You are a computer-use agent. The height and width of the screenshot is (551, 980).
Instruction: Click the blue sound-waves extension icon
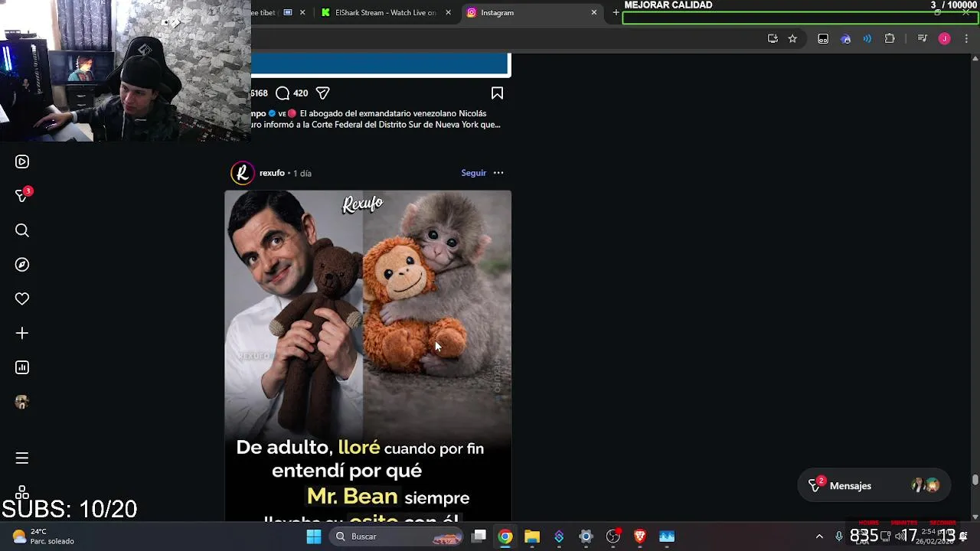point(867,38)
